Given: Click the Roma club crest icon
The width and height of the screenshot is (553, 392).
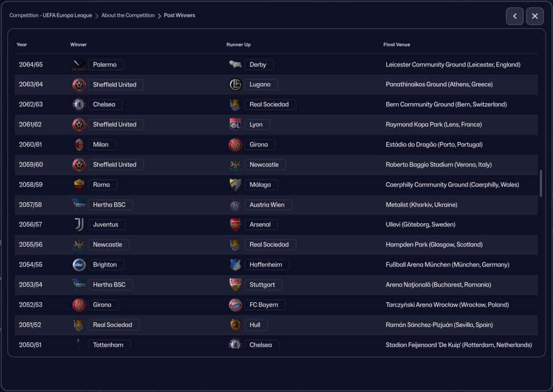Looking at the screenshot, I should point(79,184).
